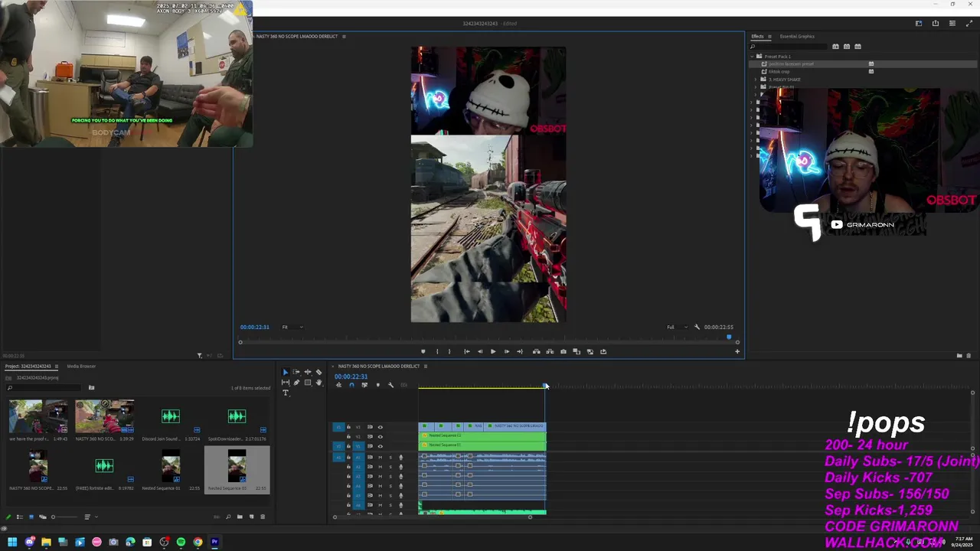Toggle lock on track V3
Viewport: 980px width, 551px height.
click(x=348, y=427)
